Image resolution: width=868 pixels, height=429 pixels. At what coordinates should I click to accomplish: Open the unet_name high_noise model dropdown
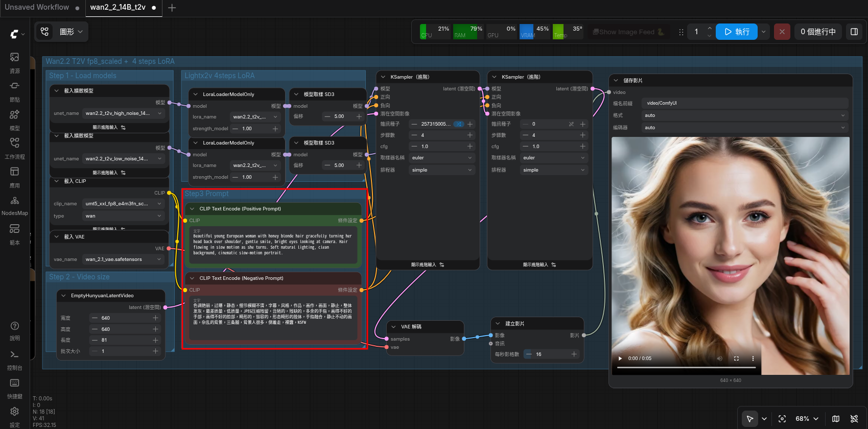(x=124, y=113)
